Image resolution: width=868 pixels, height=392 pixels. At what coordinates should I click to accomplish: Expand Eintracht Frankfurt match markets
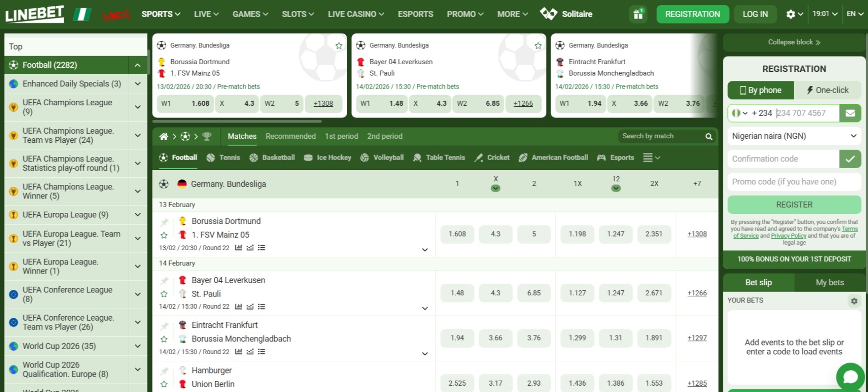click(x=425, y=354)
